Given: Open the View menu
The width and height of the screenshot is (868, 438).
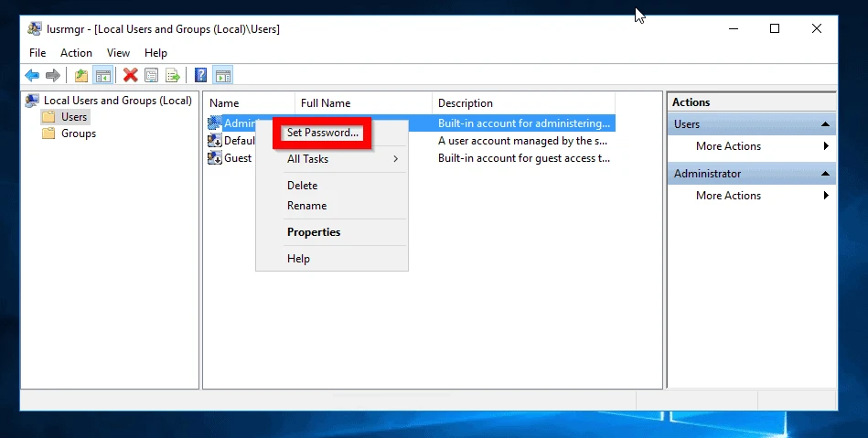Looking at the screenshot, I should (x=118, y=53).
